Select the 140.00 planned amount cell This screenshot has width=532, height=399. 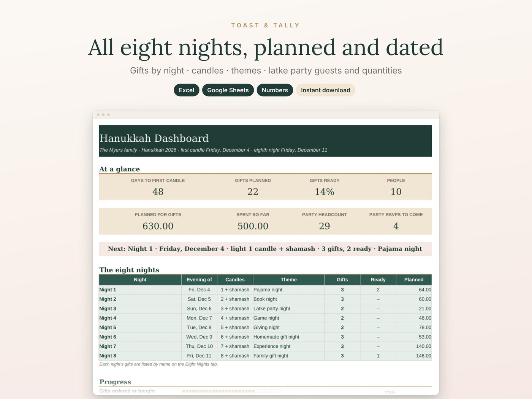point(414,347)
